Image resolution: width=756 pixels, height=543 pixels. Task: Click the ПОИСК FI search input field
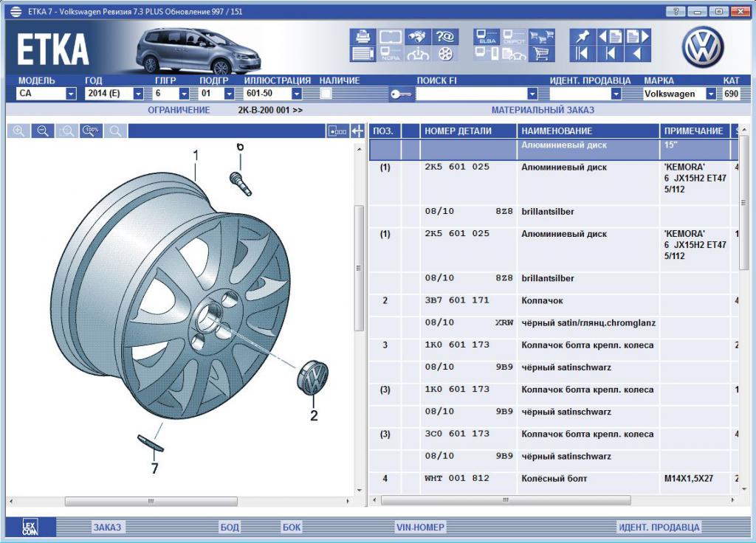coord(471,94)
